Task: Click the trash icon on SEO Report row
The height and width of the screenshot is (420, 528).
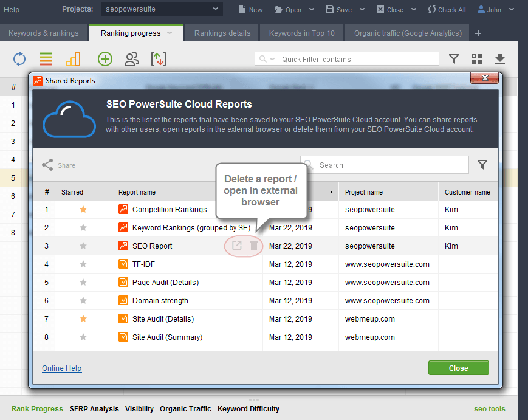Action: (x=254, y=246)
